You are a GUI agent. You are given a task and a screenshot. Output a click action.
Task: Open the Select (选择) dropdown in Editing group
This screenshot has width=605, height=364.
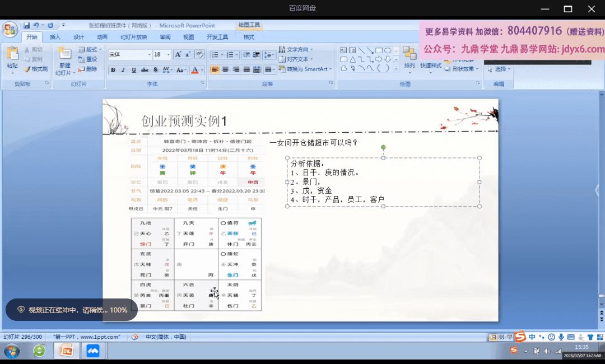coord(500,69)
